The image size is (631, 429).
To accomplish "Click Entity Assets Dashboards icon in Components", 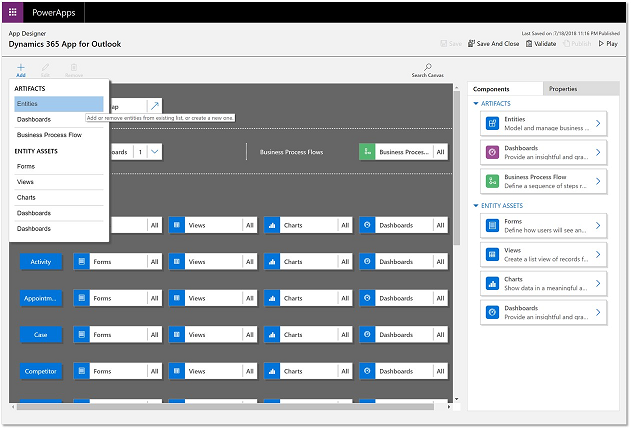I will pos(492,313).
